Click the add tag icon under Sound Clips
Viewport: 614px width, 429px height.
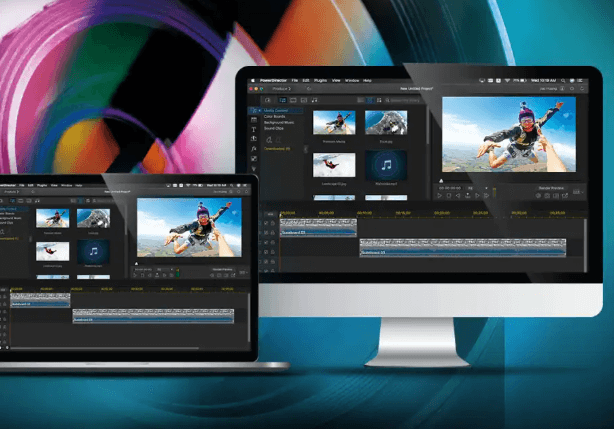point(269,140)
